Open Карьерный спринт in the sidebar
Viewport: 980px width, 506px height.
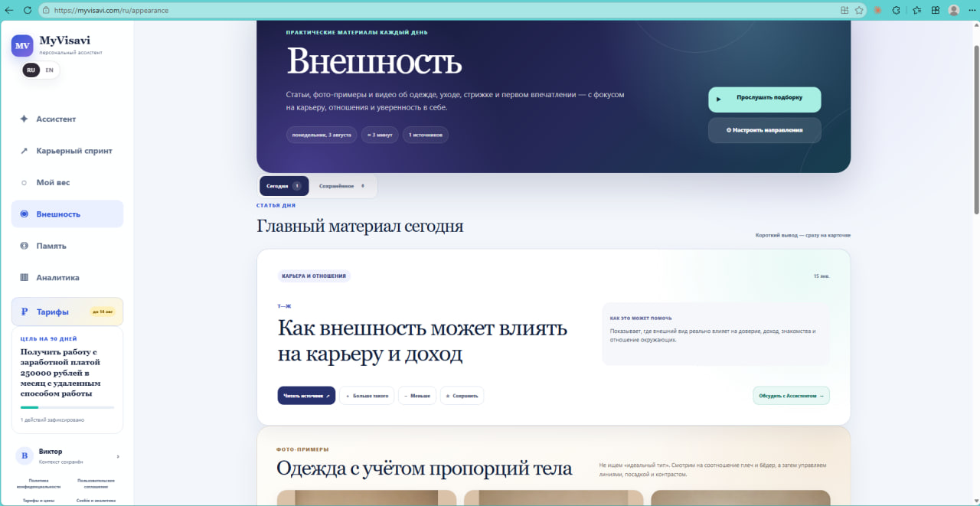tap(67, 151)
